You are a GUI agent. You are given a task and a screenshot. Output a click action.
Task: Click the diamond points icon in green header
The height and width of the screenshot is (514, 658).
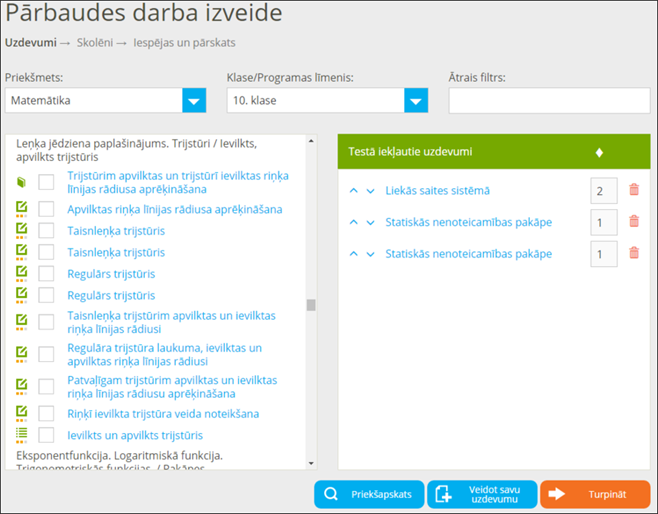[599, 152]
